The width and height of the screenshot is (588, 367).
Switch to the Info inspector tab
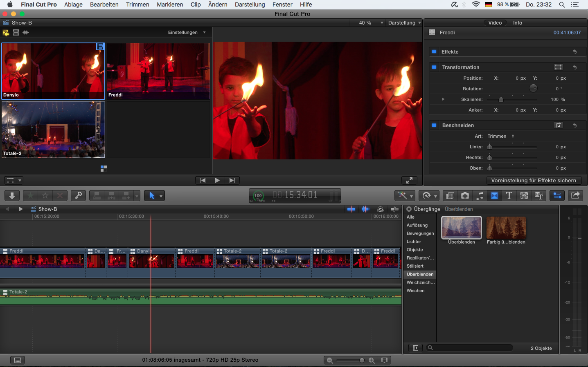[x=518, y=23]
